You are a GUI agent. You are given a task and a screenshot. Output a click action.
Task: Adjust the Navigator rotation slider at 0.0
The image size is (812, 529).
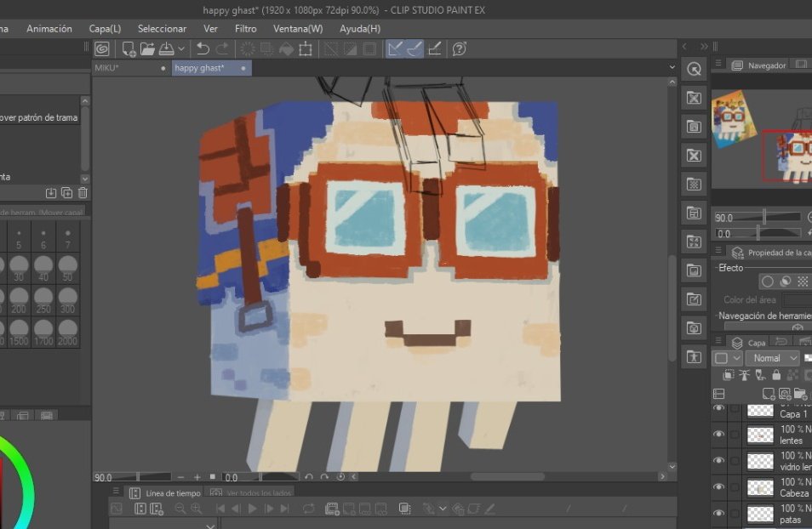pos(757,233)
